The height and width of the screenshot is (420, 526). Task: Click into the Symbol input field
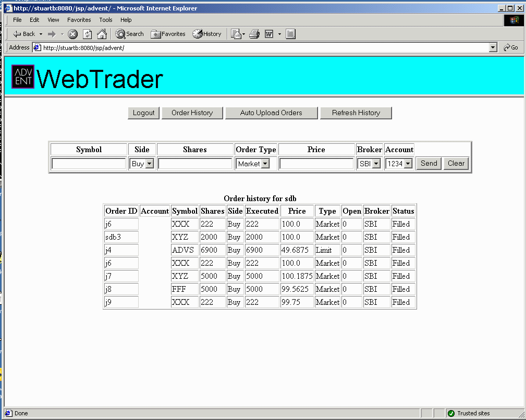tap(89, 164)
